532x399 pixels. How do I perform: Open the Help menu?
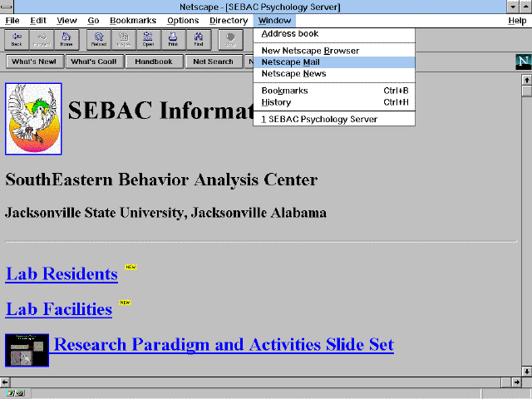517,21
